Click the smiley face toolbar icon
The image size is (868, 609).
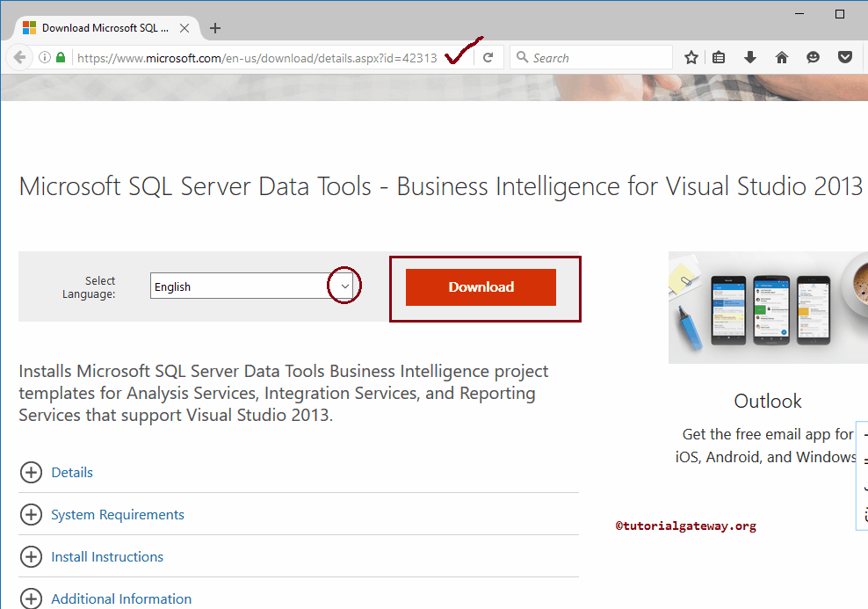pyautogui.click(x=813, y=58)
